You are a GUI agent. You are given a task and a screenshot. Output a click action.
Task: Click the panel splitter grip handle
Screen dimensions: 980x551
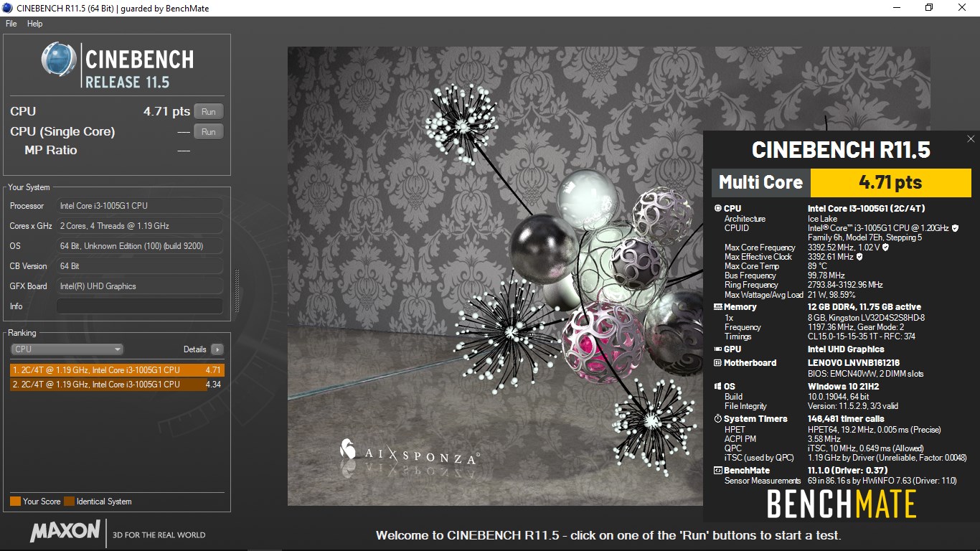(237, 291)
